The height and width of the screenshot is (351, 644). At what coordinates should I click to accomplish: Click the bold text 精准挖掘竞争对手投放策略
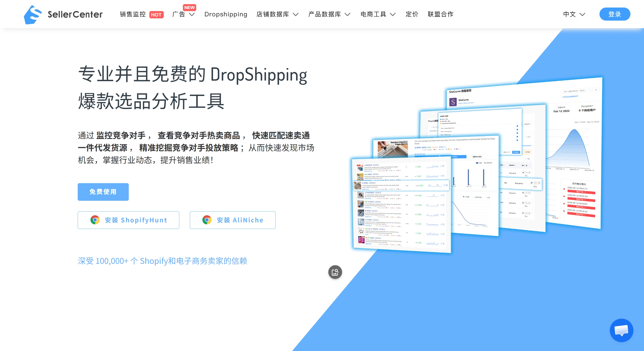click(x=189, y=148)
